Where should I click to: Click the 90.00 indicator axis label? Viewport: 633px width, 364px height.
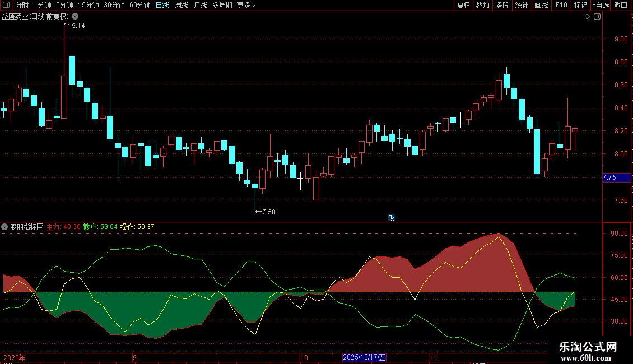click(x=619, y=234)
